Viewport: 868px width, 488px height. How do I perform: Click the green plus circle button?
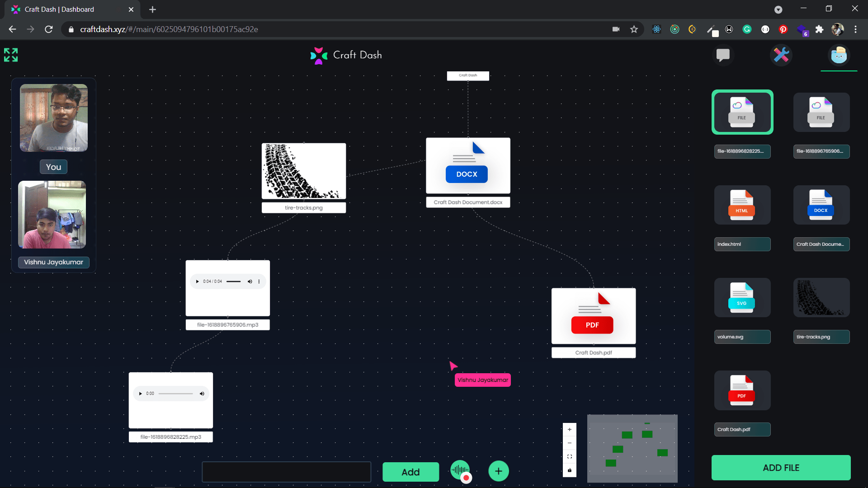(498, 471)
